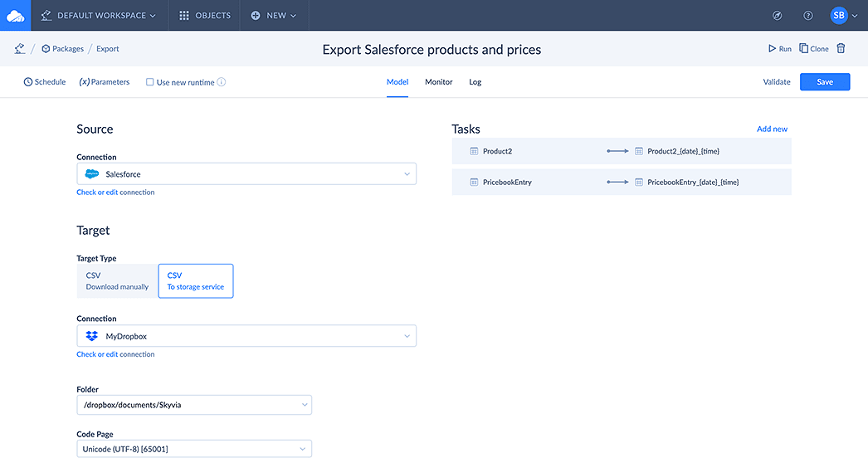This screenshot has width=868, height=458.
Task: Click target Check or edit connection link
Action: click(x=115, y=354)
